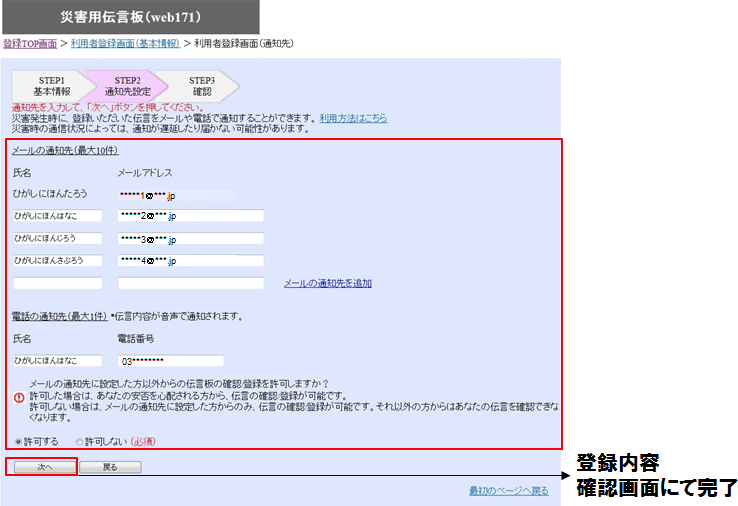Screen dimensions: 738x506
Task: Click the empty name field in mail list
Action: coord(57,284)
